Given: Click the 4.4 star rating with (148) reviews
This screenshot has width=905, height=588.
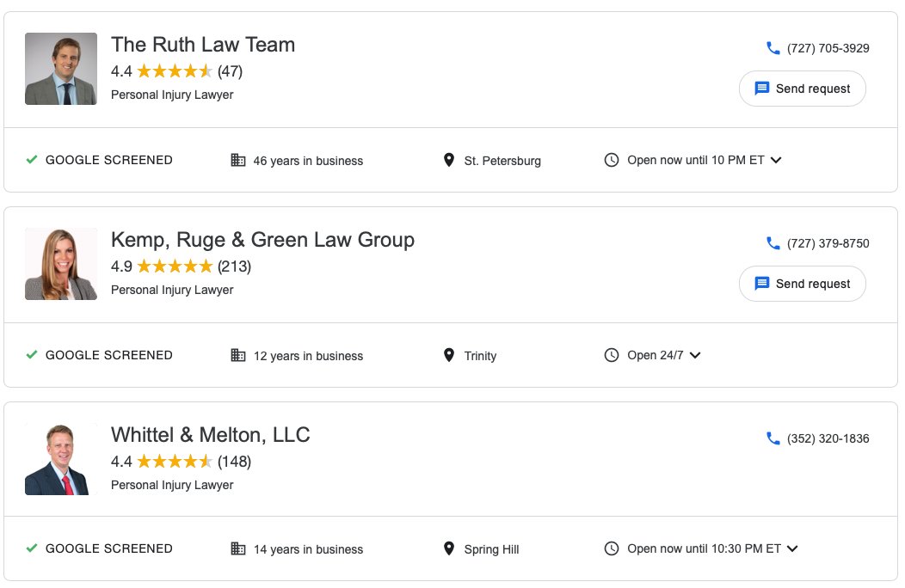Looking at the screenshot, I should coord(182,461).
